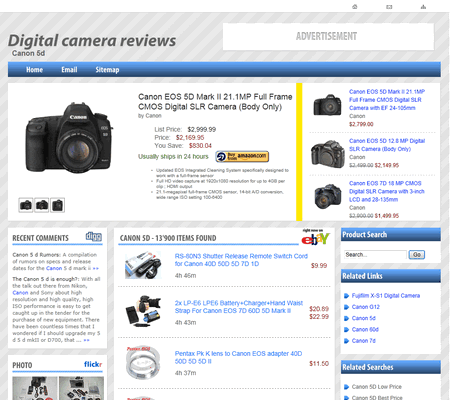Open the Email menu item
Screen dimensions: 450x400
pyautogui.click(x=69, y=70)
